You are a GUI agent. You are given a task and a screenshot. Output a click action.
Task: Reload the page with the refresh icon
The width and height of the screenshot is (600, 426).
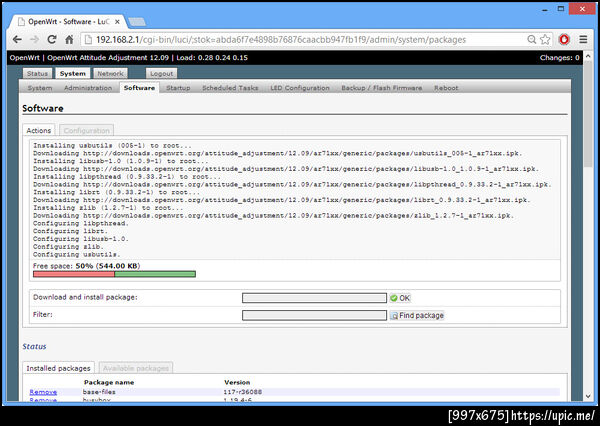(x=52, y=39)
